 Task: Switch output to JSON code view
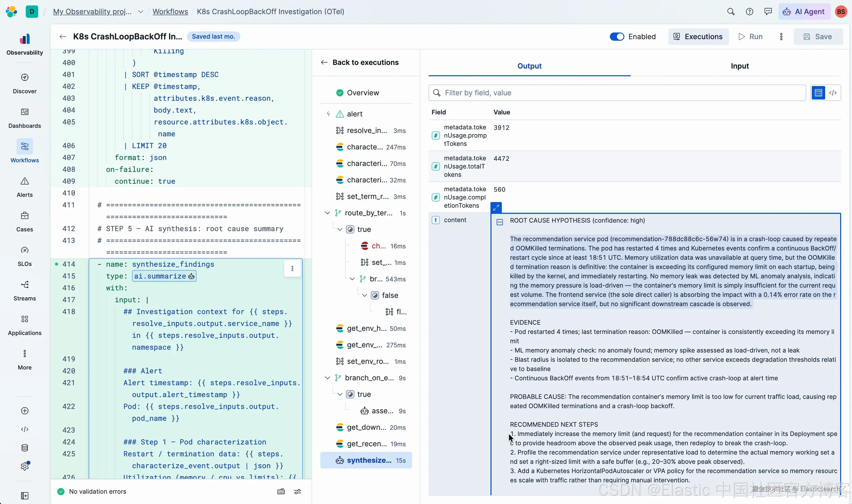pos(833,93)
